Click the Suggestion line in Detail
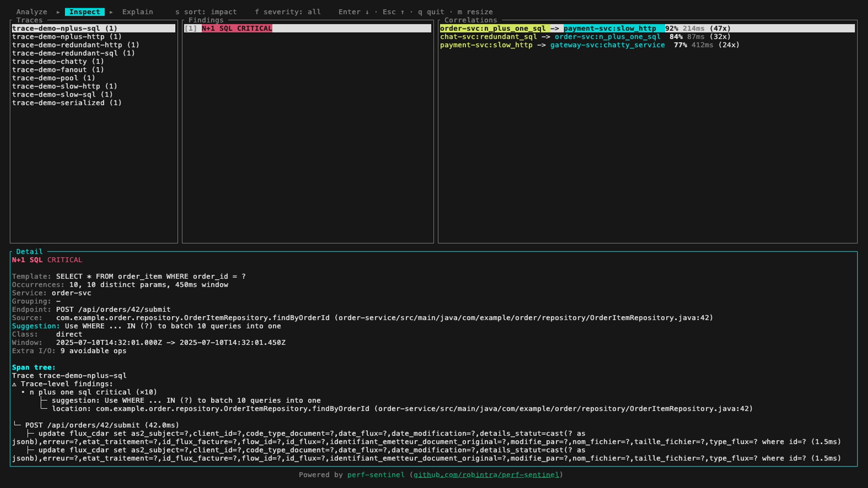Viewport: 868px width, 488px height. (146, 326)
